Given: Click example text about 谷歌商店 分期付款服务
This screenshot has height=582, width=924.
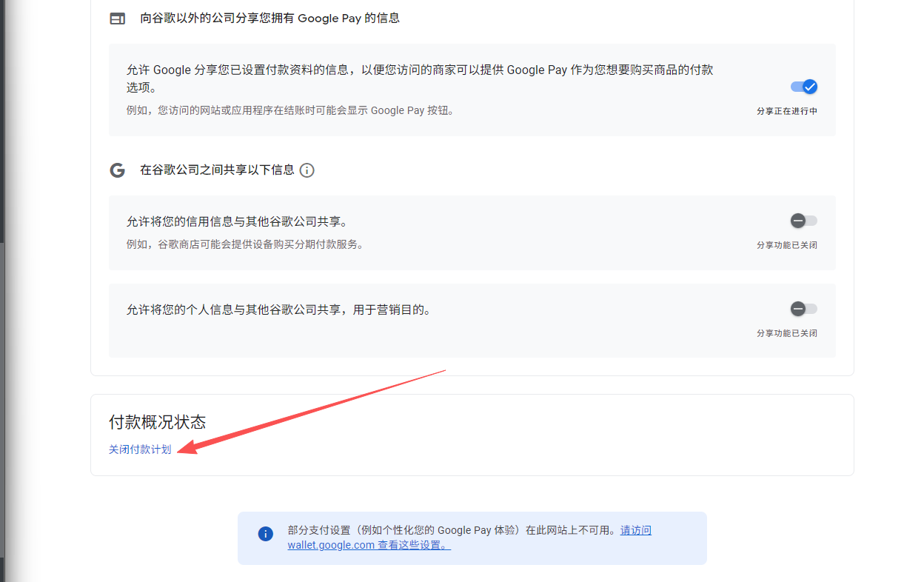Looking at the screenshot, I should coord(245,244).
